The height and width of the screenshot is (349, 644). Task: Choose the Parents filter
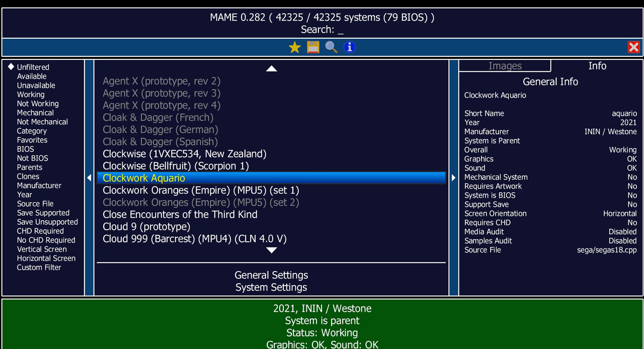click(30, 167)
